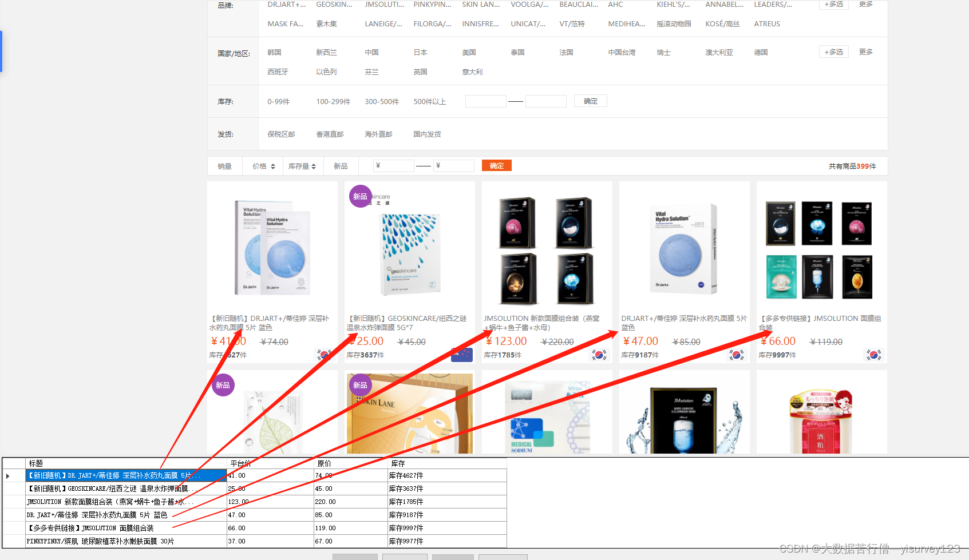Select brand INNISFRE...
The width and height of the screenshot is (969, 560).
(481, 24)
